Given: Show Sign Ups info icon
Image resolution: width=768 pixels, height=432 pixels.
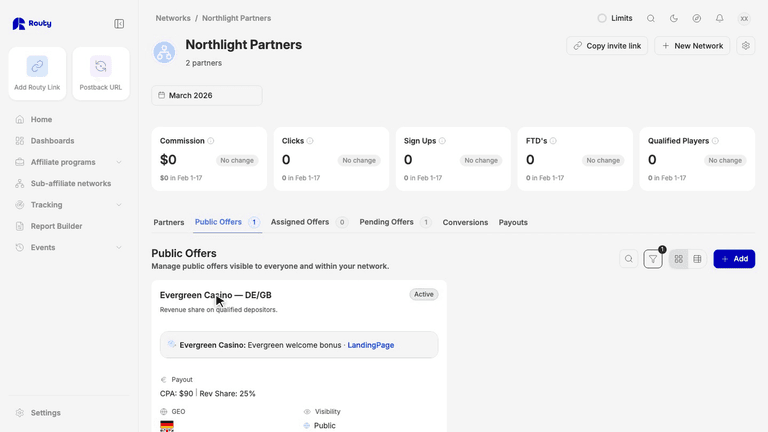Looking at the screenshot, I should pyautogui.click(x=442, y=141).
